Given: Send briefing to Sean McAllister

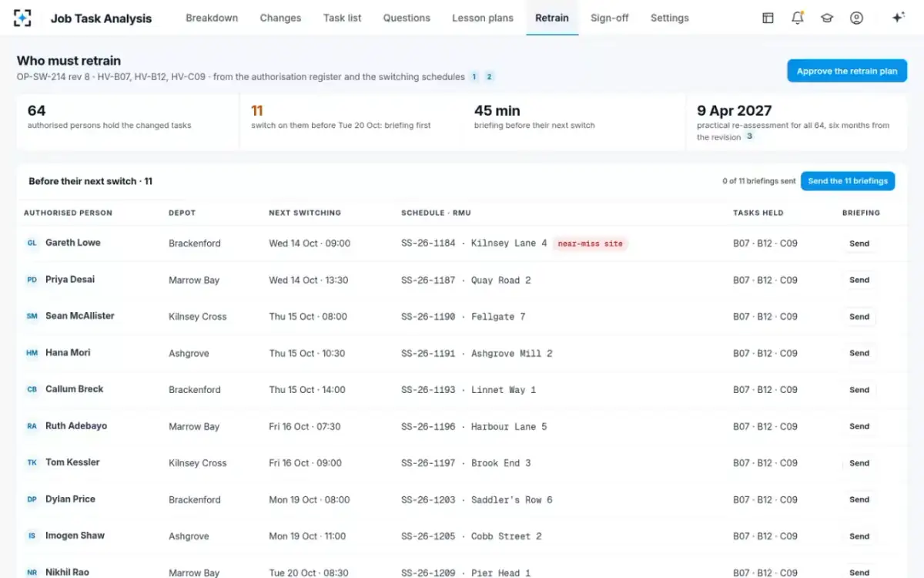Looking at the screenshot, I should [859, 317].
